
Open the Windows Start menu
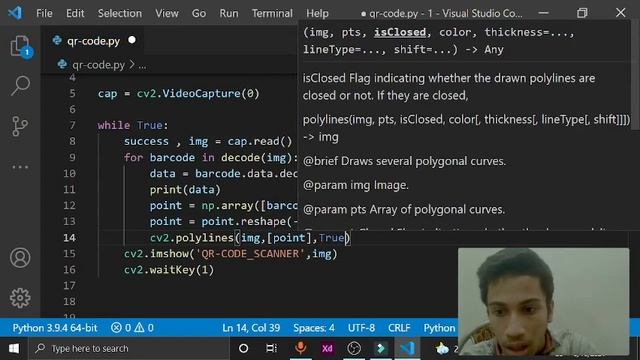coord(14,348)
